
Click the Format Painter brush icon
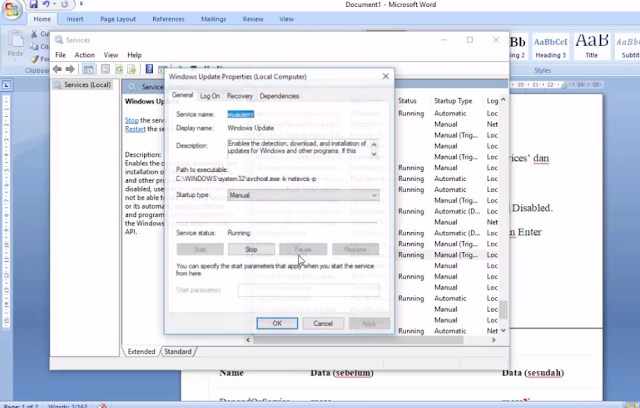(34, 59)
